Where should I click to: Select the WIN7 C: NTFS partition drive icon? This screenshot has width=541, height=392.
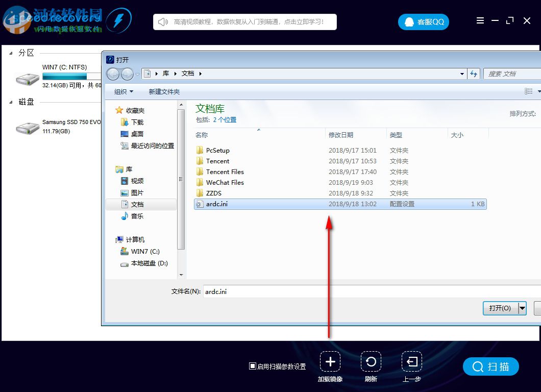coord(28,79)
